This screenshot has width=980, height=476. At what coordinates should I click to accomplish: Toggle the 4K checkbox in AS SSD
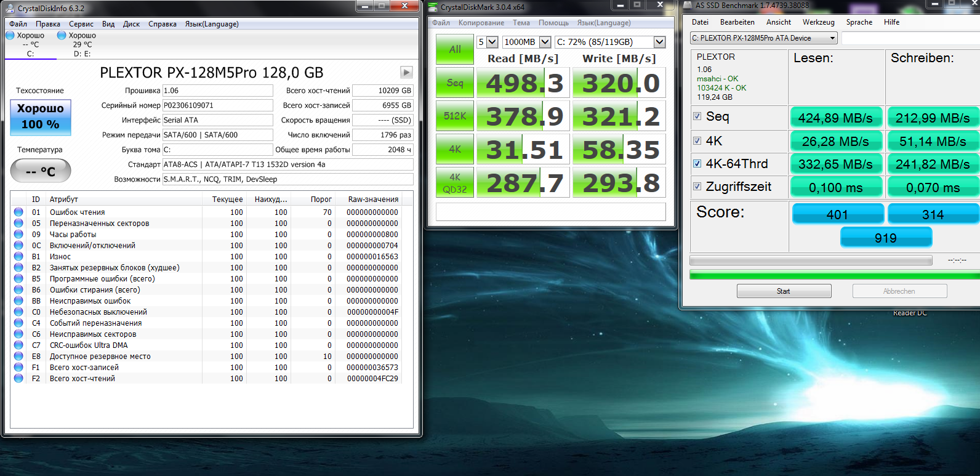pos(697,140)
